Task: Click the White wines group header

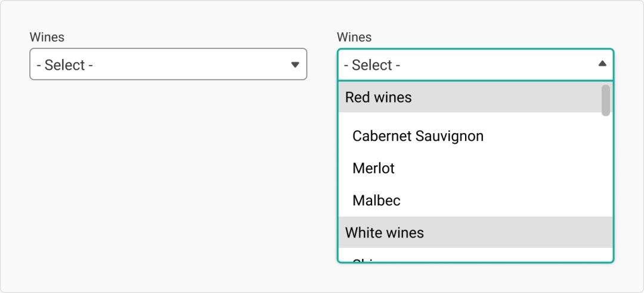Action: (x=384, y=232)
